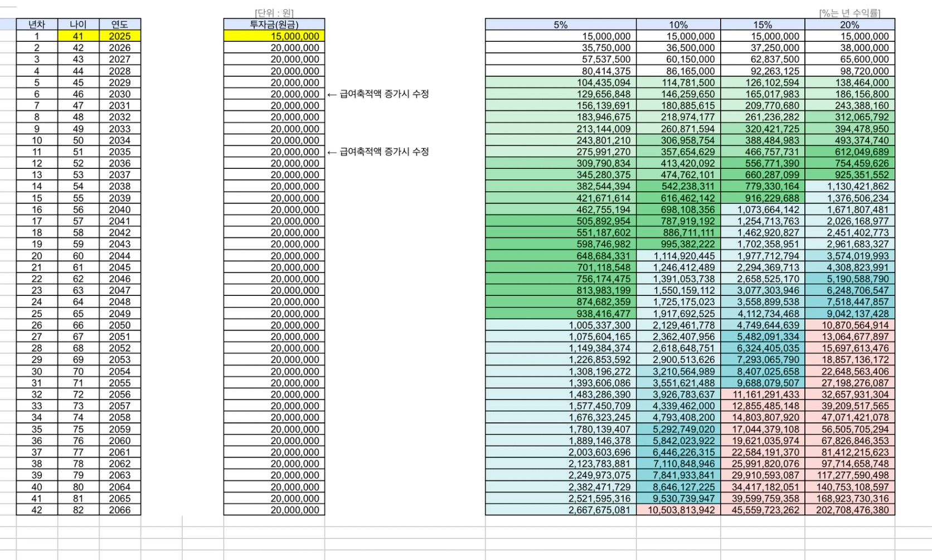Click the [%는 년 수익률] label
Screen dimensions: 932x560
pyautogui.click(x=850, y=13)
